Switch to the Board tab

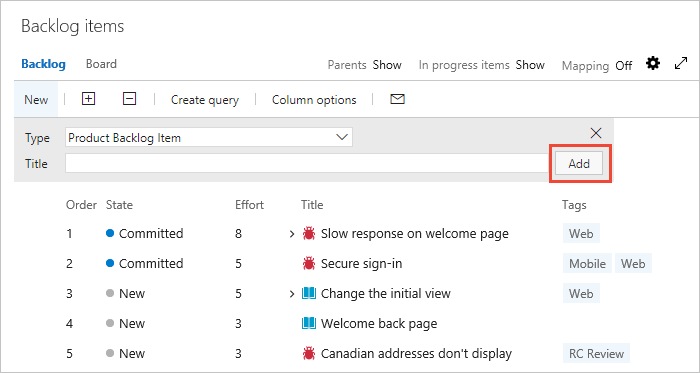tap(101, 64)
